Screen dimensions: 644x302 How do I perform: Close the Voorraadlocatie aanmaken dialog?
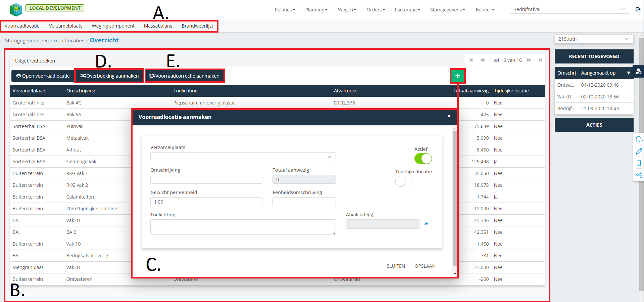(x=449, y=116)
